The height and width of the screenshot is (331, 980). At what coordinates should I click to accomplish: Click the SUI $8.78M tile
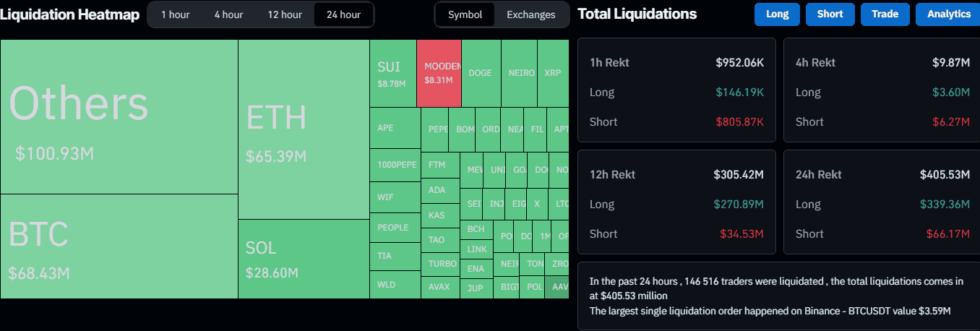click(392, 73)
